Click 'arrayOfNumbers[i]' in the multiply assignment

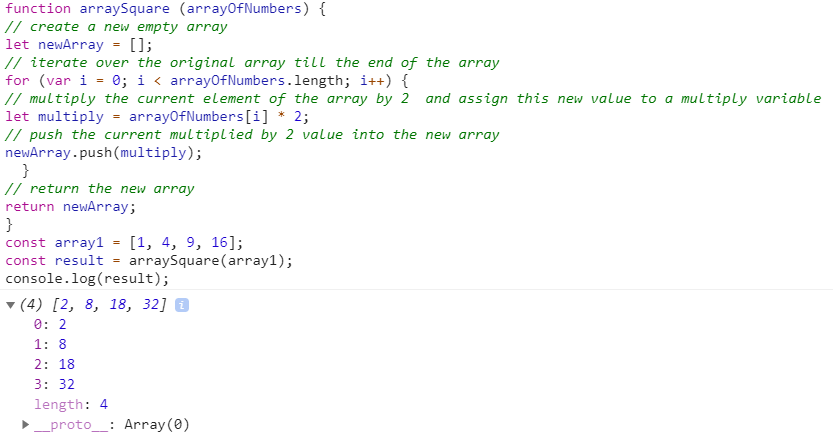tap(198, 117)
